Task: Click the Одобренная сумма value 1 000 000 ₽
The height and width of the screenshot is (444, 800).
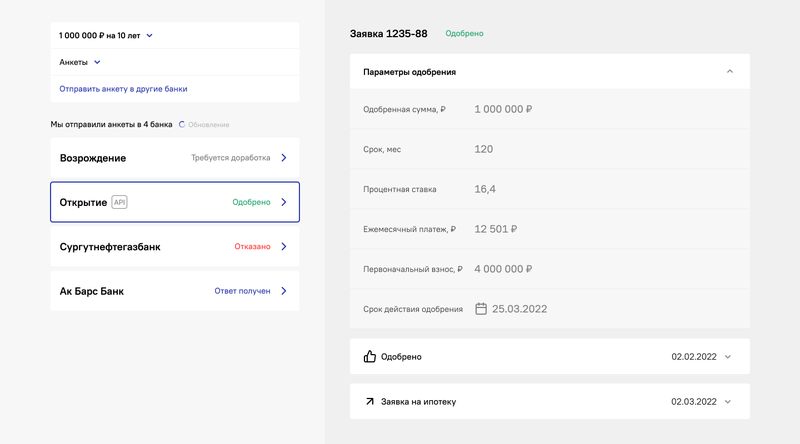Action: (x=503, y=109)
